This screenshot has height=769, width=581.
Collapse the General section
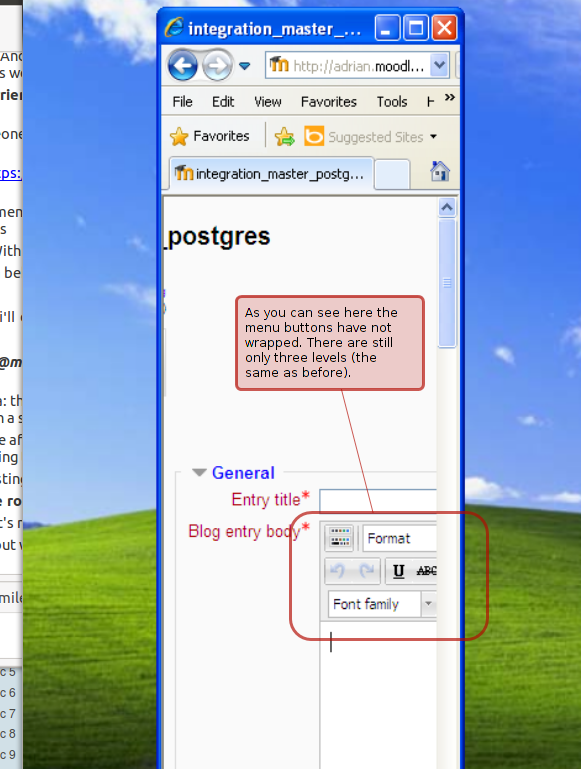coord(199,473)
